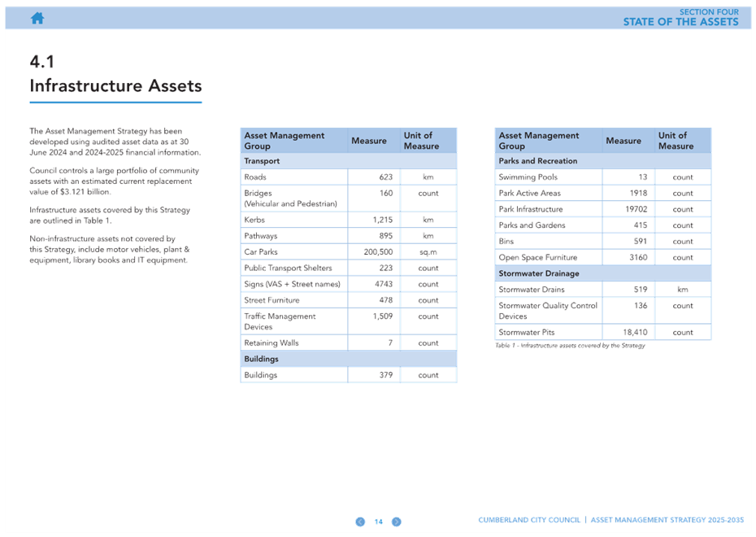The width and height of the screenshot is (756, 537).
Task: Select the Car Parks row label
Action: [x=261, y=252]
